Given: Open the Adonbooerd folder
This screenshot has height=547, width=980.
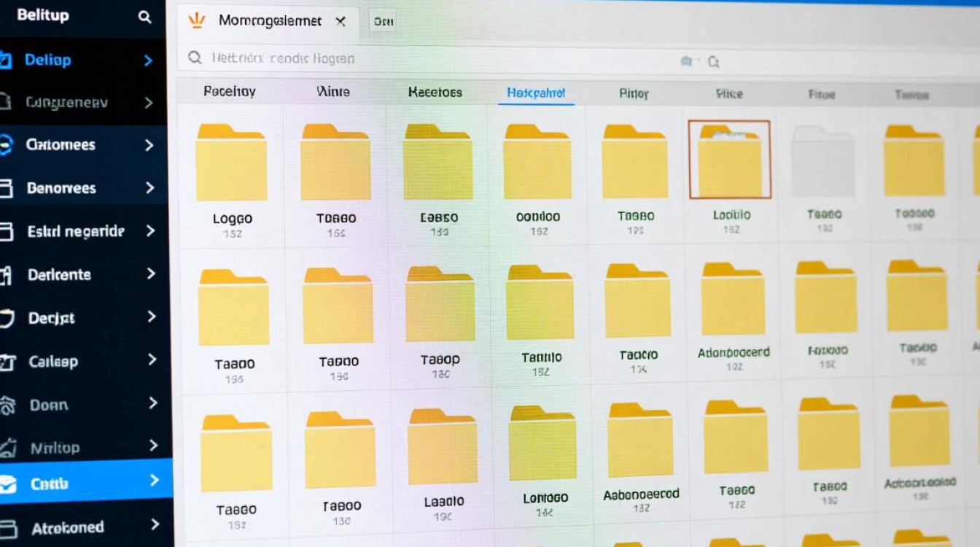Looking at the screenshot, I should point(733,300).
